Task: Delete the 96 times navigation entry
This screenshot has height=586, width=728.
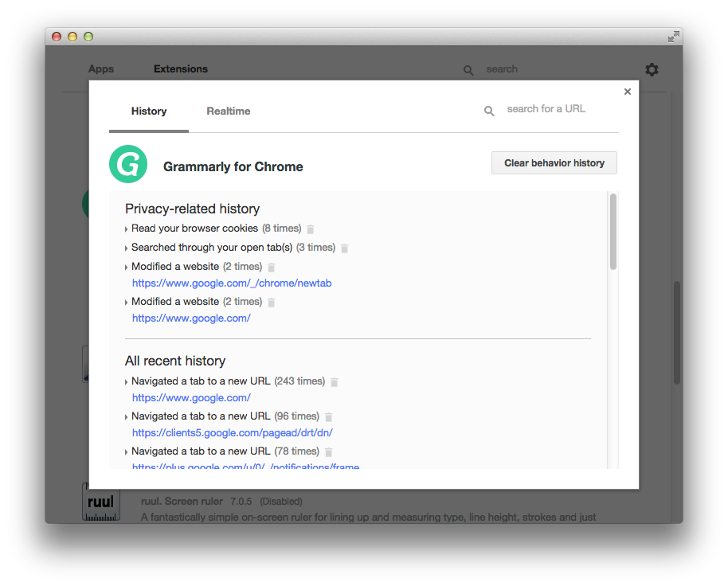Action: 328,417
